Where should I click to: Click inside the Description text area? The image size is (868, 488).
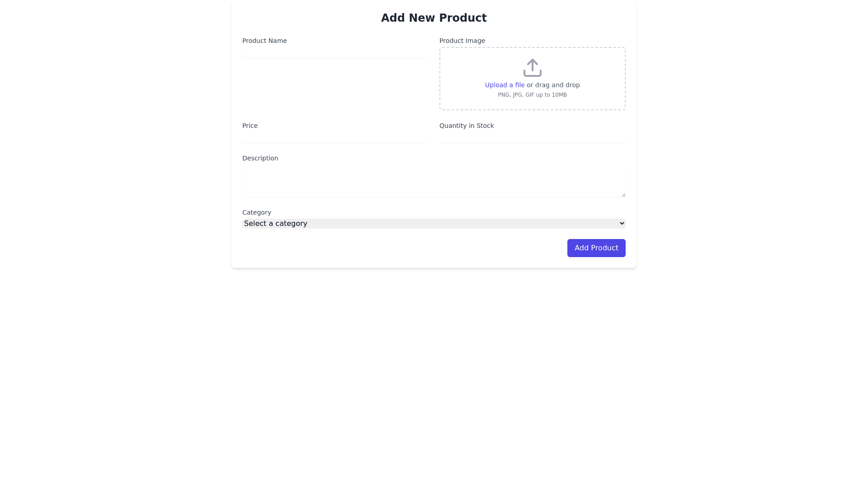click(433, 181)
